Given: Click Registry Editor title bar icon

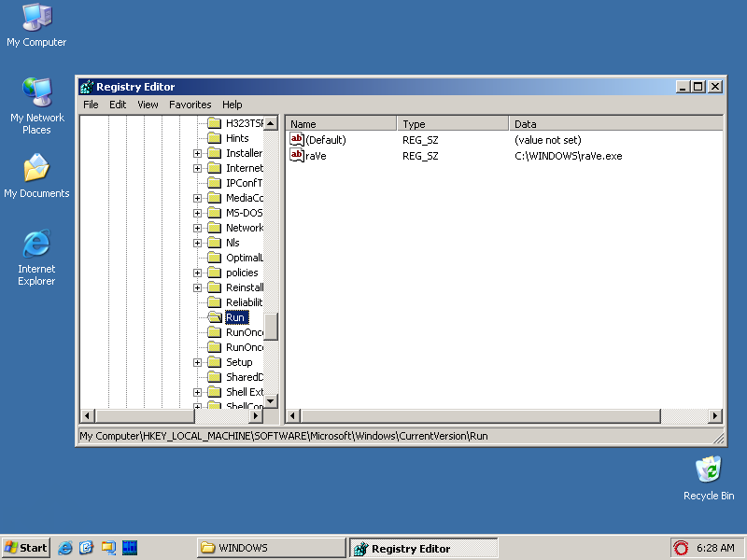Looking at the screenshot, I should [87, 87].
